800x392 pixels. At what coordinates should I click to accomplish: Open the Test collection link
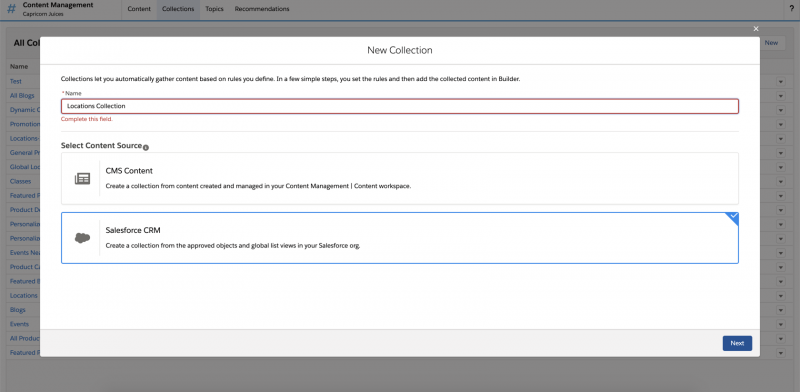pos(16,81)
